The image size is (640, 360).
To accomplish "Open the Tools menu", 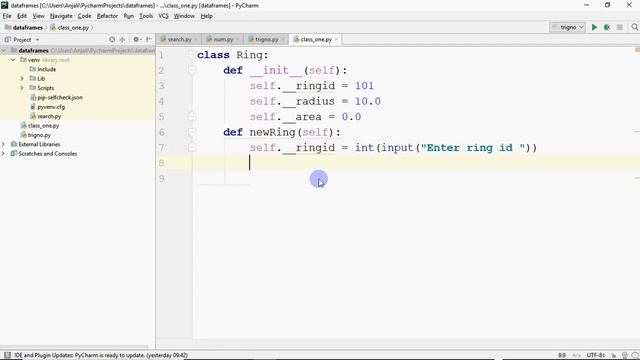I will pos(146,16).
